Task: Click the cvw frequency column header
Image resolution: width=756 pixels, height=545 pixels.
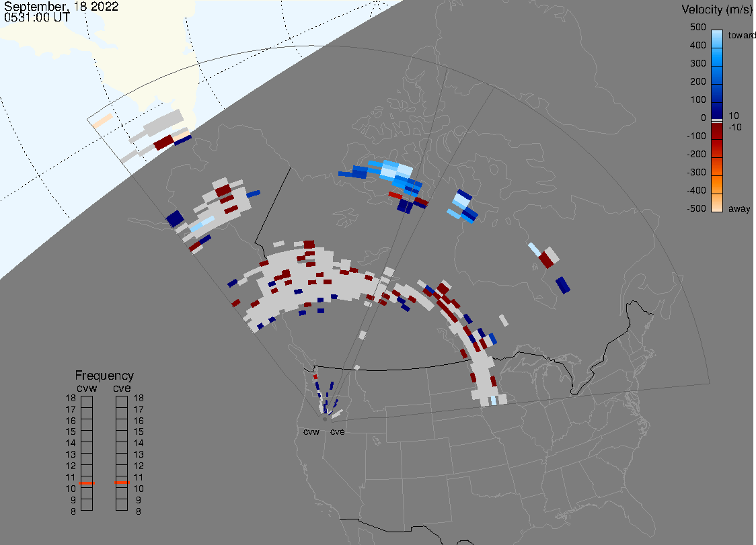Action: click(87, 388)
